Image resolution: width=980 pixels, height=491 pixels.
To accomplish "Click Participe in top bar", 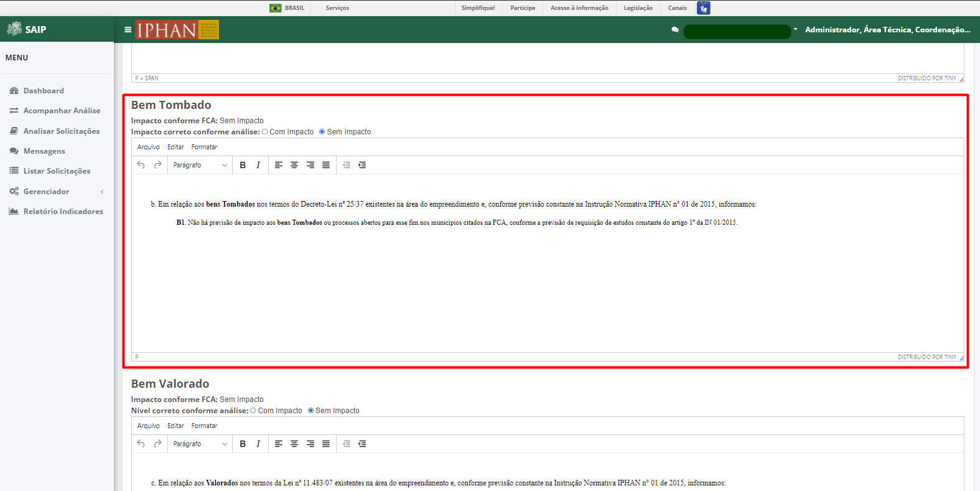I will tap(523, 8).
